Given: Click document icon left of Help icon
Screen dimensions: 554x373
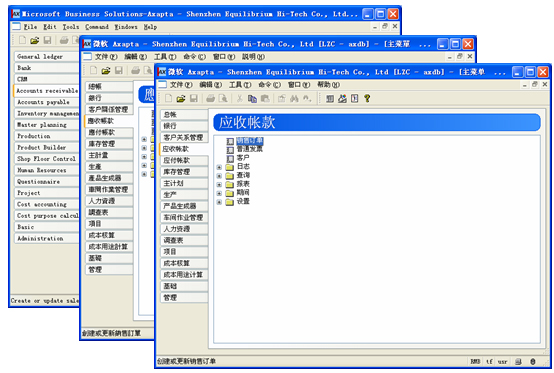Looking at the screenshot, I should (355, 99).
